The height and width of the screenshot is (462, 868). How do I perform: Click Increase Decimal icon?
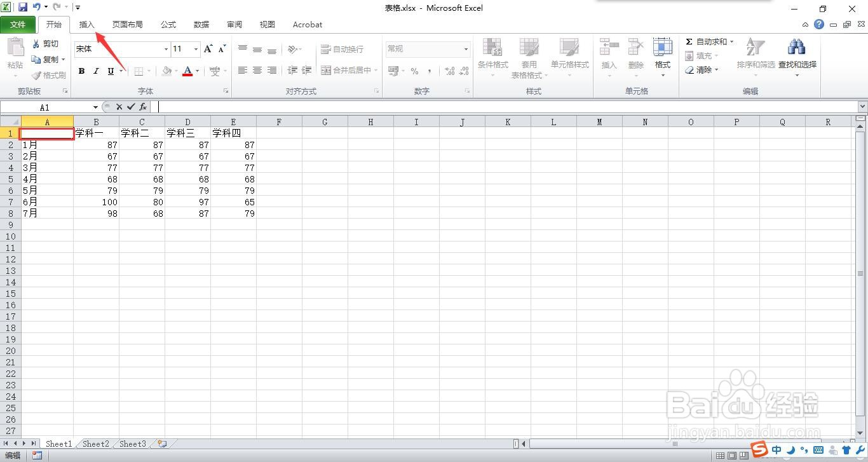449,71
